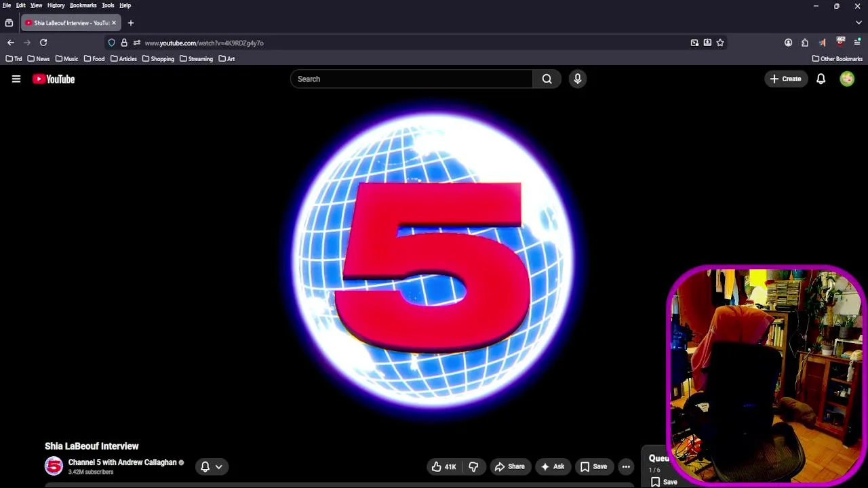Image resolution: width=868 pixels, height=488 pixels.
Task: Open the Help menu
Action: (125, 5)
